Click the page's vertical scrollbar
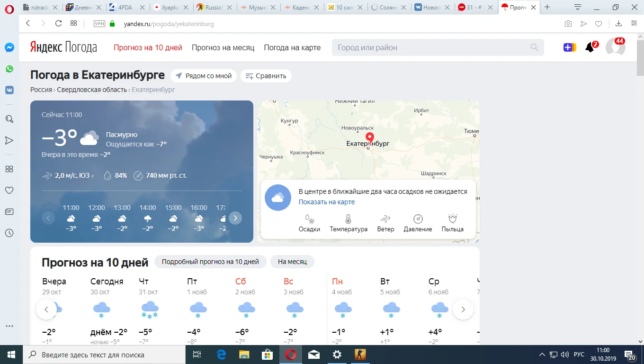The image size is (644, 364). click(640, 190)
